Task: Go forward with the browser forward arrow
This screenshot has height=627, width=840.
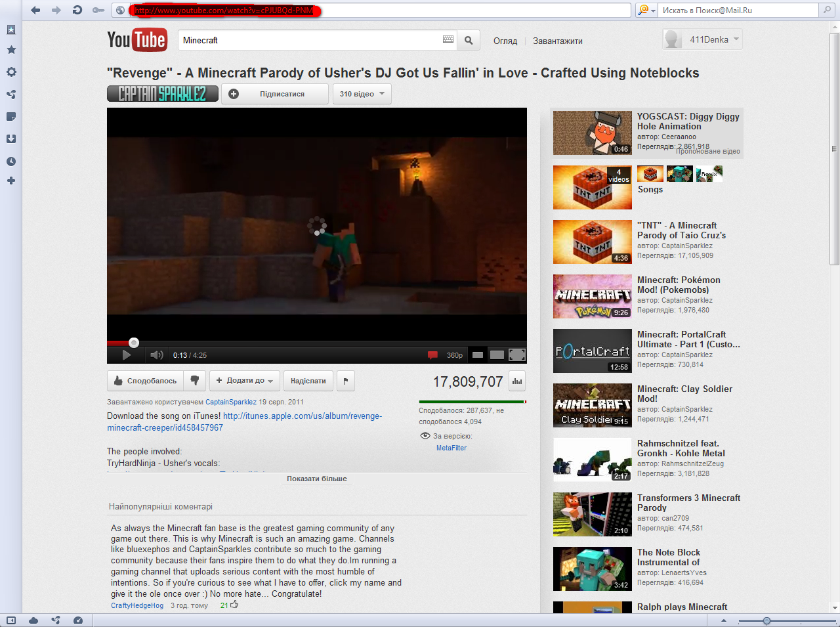Action: (56, 10)
